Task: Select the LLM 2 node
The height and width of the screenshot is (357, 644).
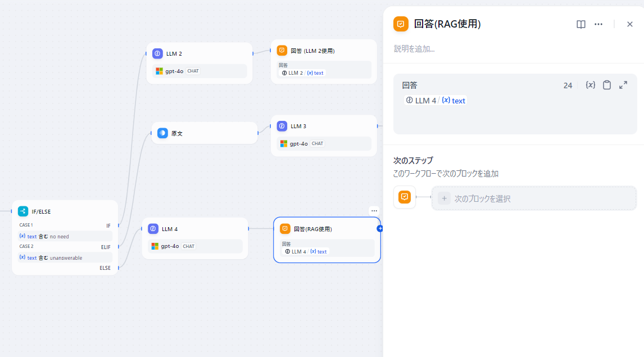Action: point(199,64)
